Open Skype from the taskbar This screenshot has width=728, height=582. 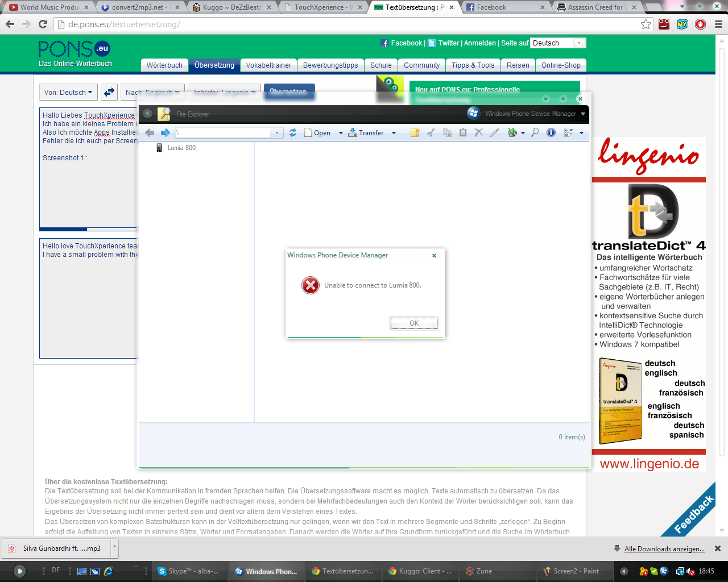tap(190, 571)
